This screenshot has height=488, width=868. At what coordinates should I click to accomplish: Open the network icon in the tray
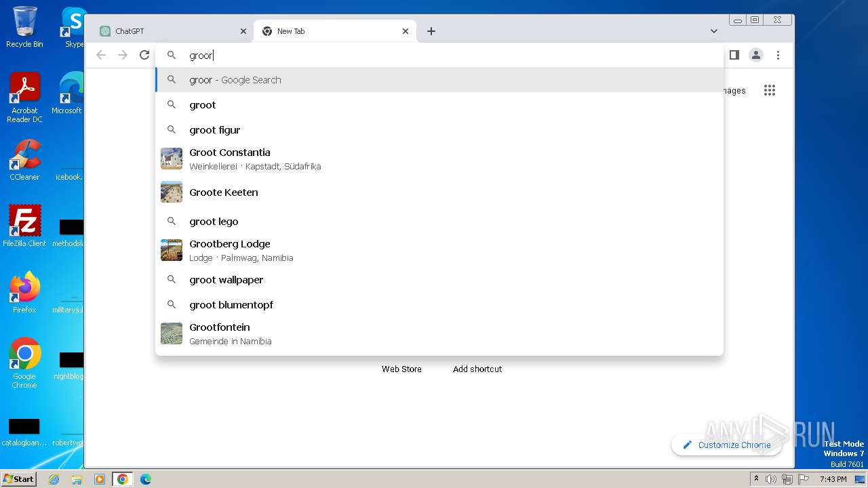click(x=787, y=479)
